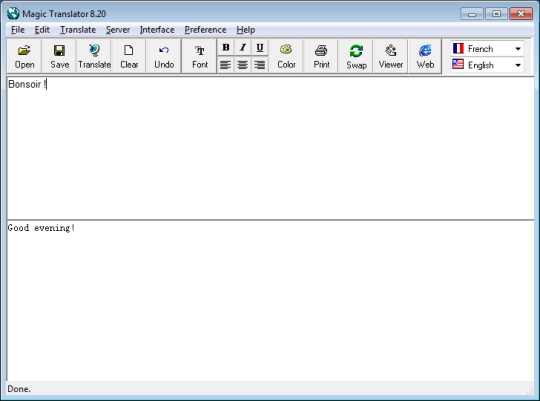Open the Interface menu

click(157, 30)
